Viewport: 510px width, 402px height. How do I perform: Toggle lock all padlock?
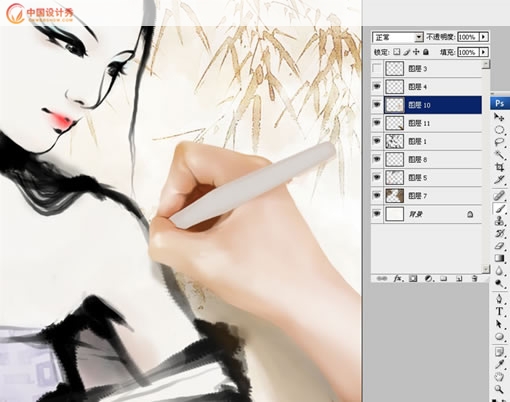click(426, 52)
